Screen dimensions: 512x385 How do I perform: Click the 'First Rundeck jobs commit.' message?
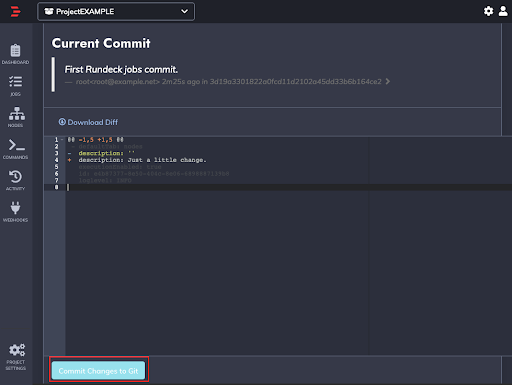pos(121,69)
